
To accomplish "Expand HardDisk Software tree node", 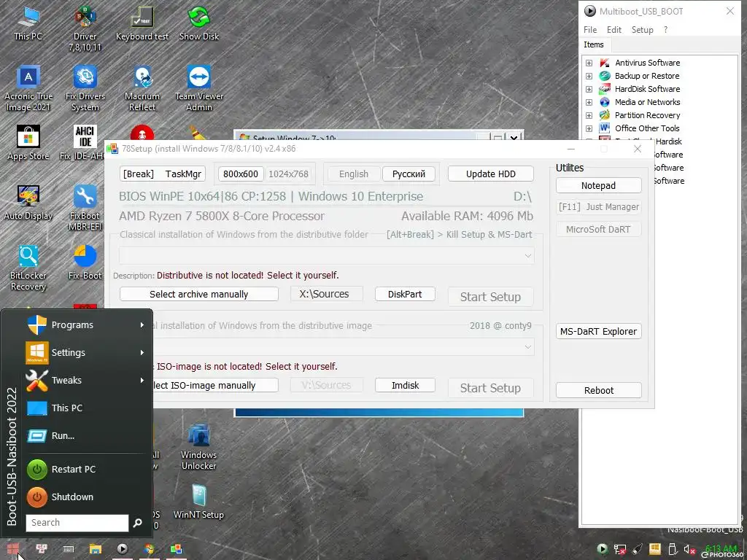I will pos(589,89).
